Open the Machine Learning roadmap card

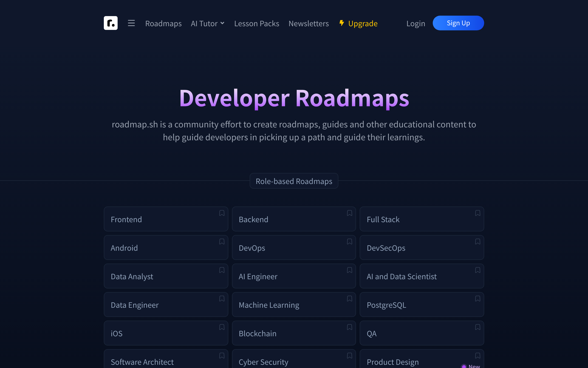tap(294, 305)
